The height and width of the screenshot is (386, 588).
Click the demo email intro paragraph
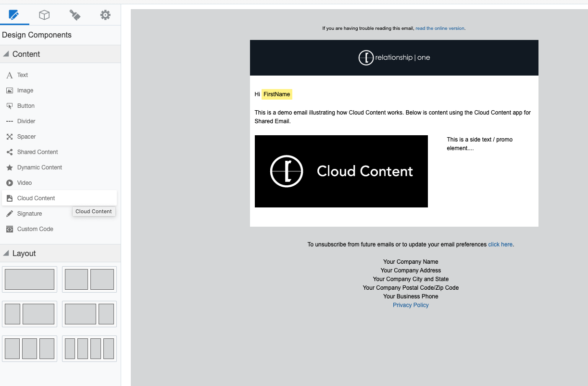[x=393, y=117]
